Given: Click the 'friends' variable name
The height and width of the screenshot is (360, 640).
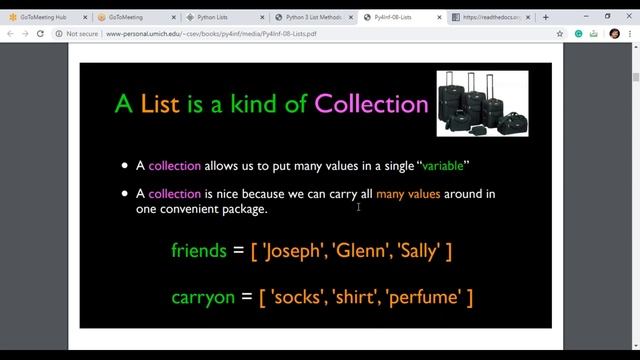Looking at the screenshot, I should click(199, 250).
